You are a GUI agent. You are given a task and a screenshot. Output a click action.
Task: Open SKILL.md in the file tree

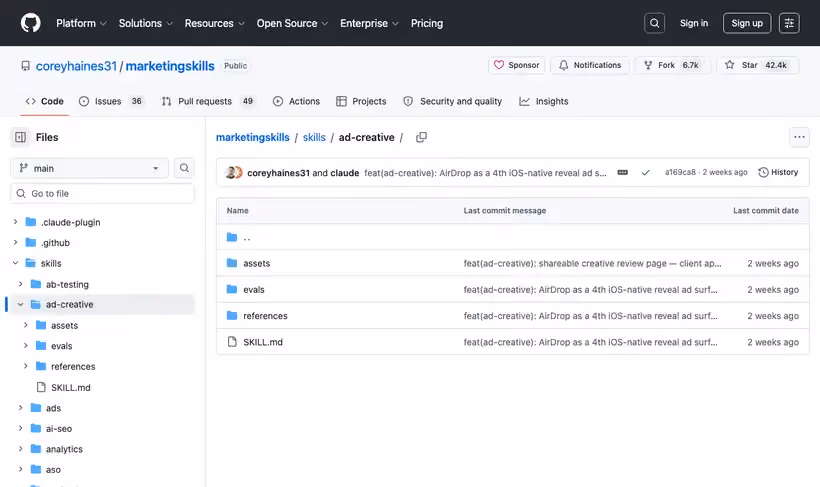[71, 387]
